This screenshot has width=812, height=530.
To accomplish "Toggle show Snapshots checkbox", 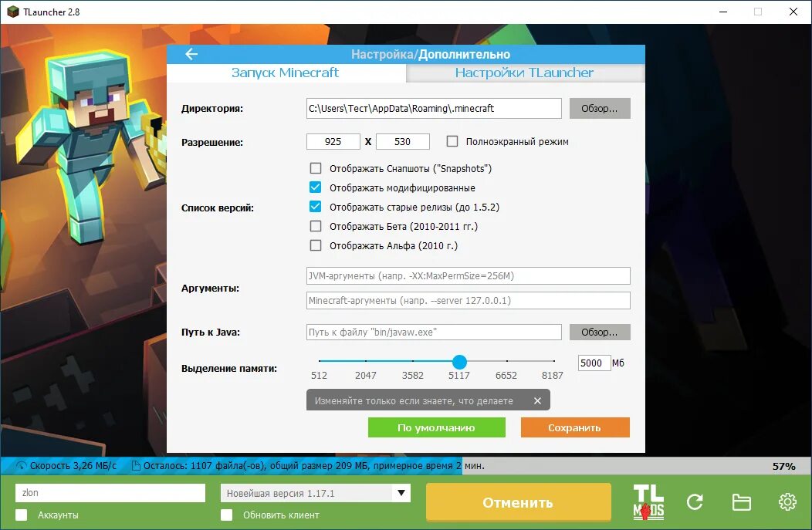I will pyautogui.click(x=316, y=168).
